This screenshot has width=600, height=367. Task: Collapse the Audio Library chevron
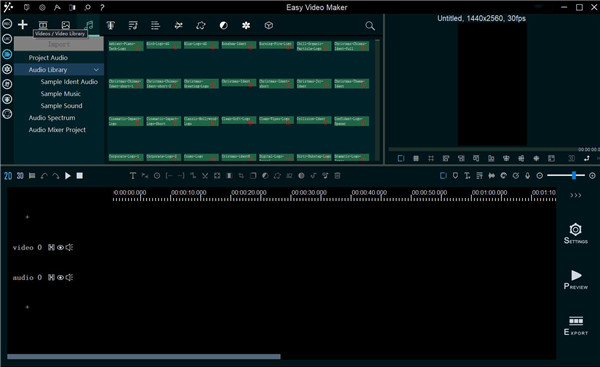(x=96, y=70)
